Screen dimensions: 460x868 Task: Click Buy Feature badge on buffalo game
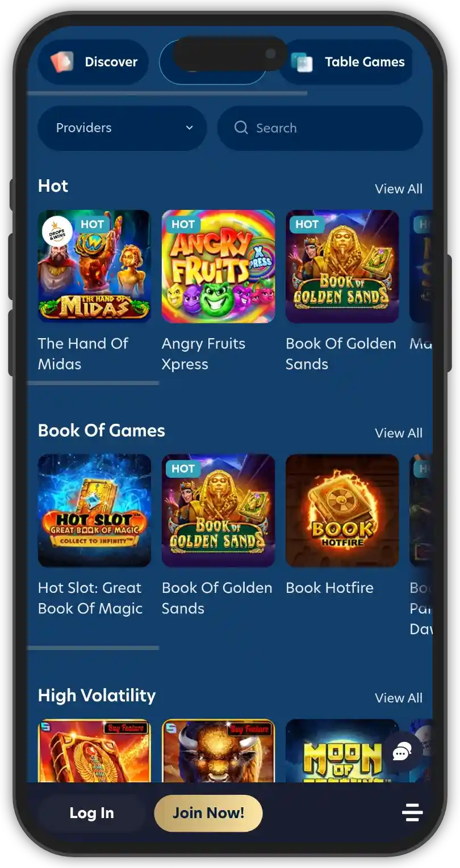tap(249, 728)
